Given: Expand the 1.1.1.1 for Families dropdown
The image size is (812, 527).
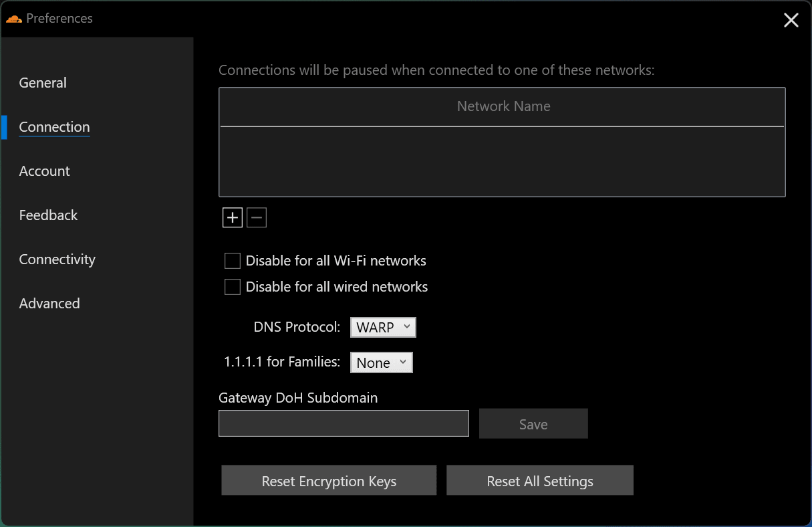Looking at the screenshot, I should pyautogui.click(x=381, y=362).
